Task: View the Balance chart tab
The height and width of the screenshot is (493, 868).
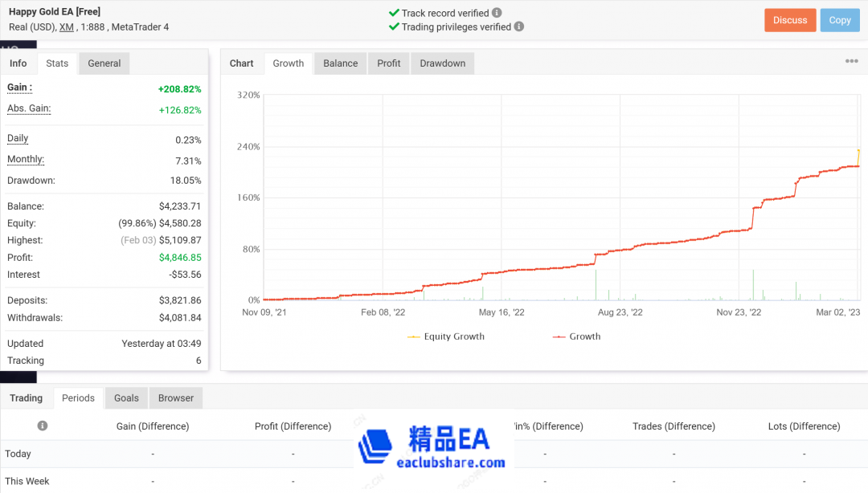Action: (340, 63)
